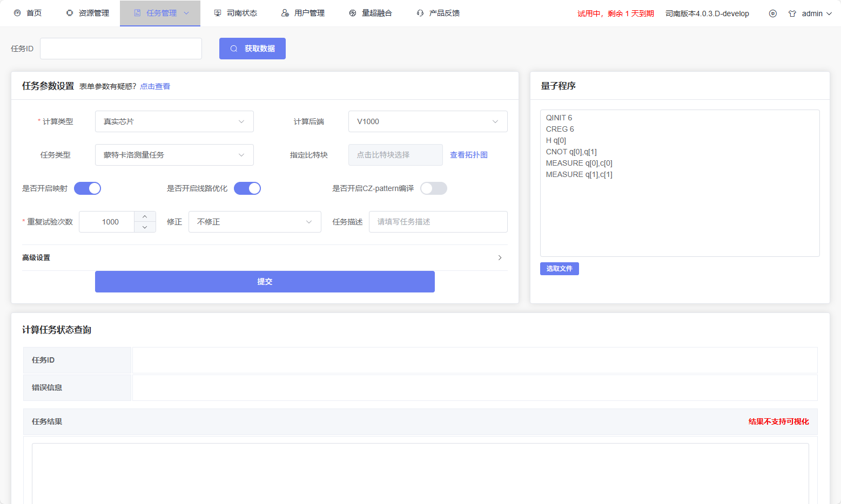
Task: Click the 量超融合 icon in navbar
Action: pos(353,13)
